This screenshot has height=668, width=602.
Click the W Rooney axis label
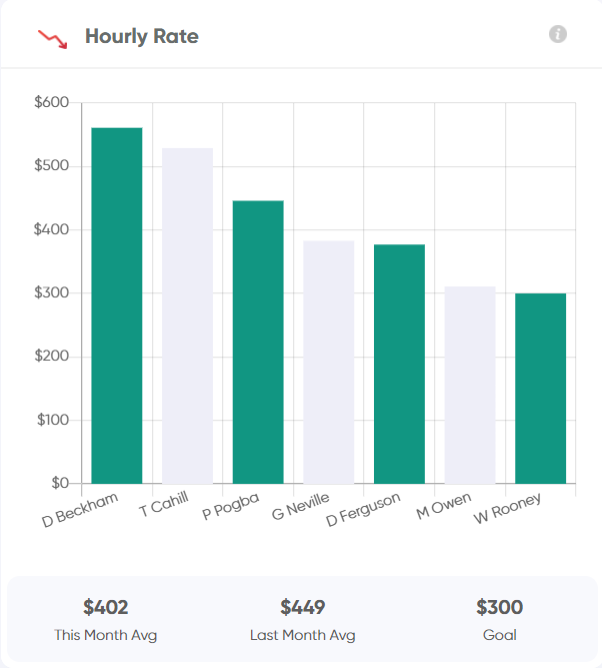(507, 508)
